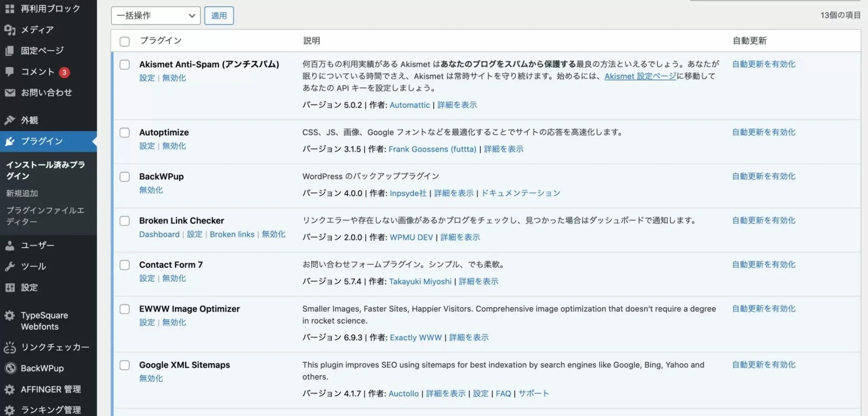The width and height of the screenshot is (868, 416).
Task: Click the Users person icon
Action: click(x=9, y=245)
